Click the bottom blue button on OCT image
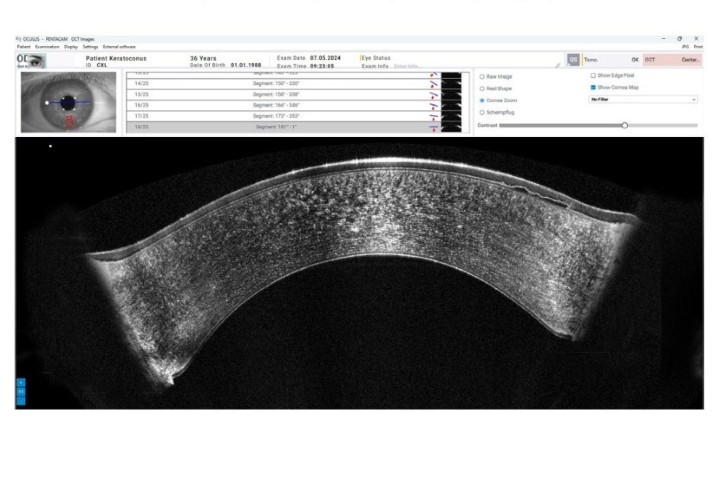 pyautogui.click(x=21, y=401)
